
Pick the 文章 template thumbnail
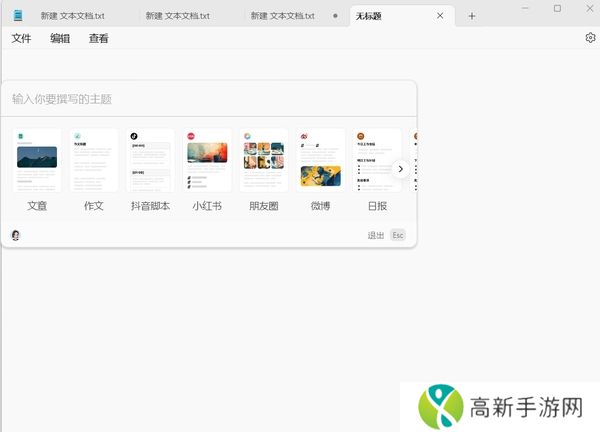click(38, 161)
